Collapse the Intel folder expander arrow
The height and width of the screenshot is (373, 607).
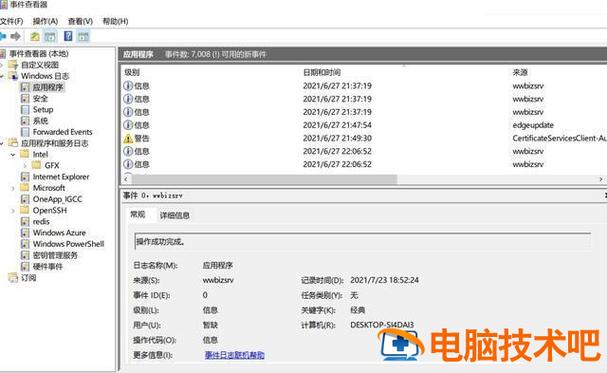pyautogui.click(x=13, y=154)
